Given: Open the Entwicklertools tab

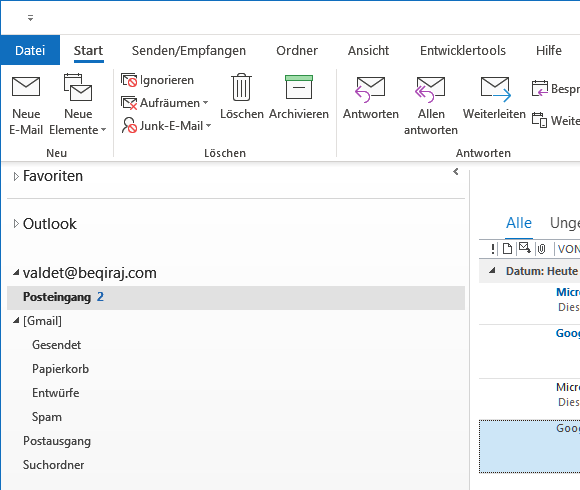Looking at the screenshot, I should pos(463,50).
